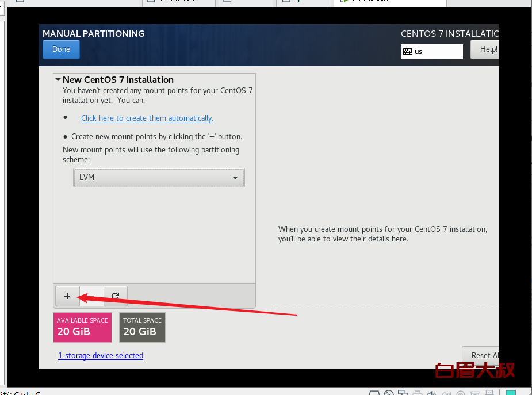Viewport: 532px width, 395px height.
Task: Click the VMware sound card status icon
Action: pos(431,393)
